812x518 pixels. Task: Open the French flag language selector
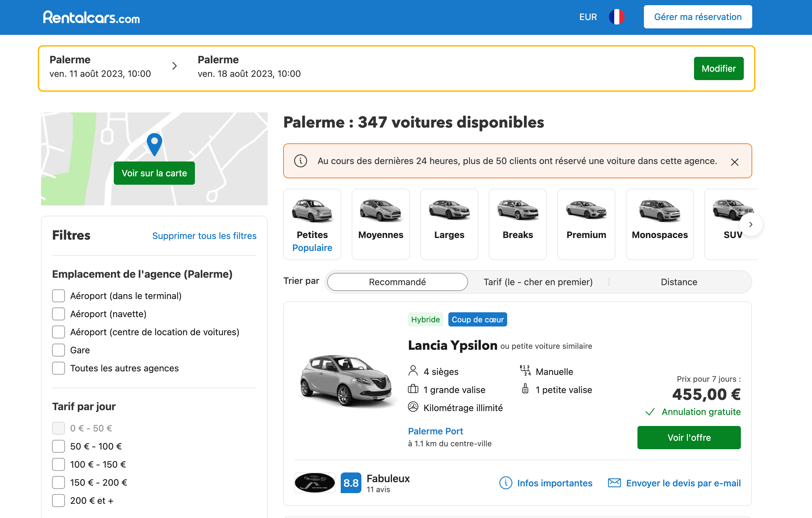(616, 17)
